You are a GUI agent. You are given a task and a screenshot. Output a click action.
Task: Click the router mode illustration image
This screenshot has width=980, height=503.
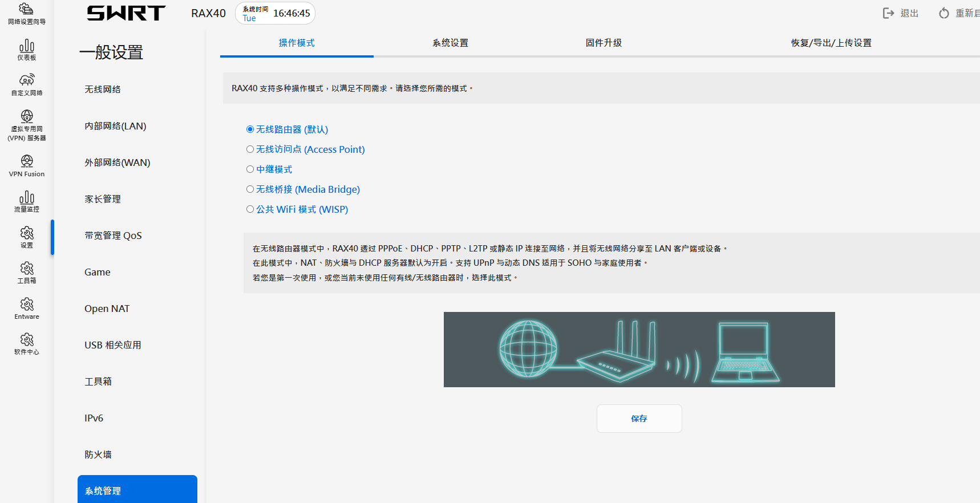[639, 350]
